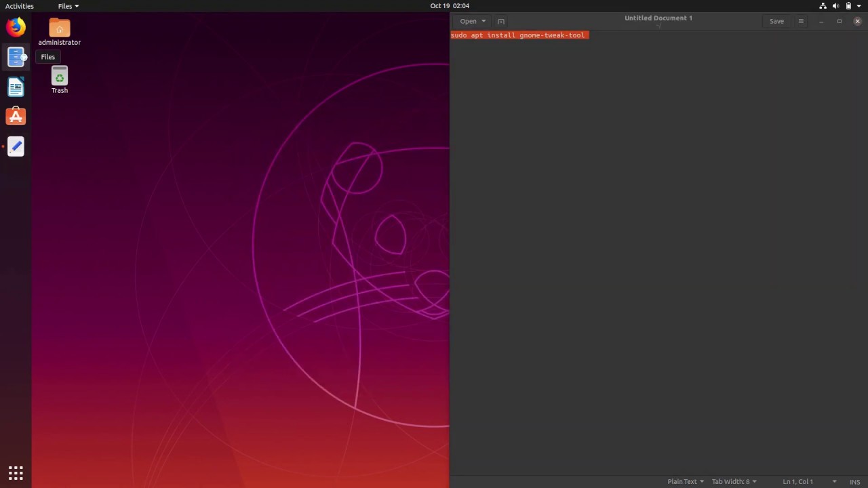Image resolution: width=868 pixels, height=488 pixels.
Task: Open the Files manager dock icon
Action: pyautogui.click(x=16, y=57)
